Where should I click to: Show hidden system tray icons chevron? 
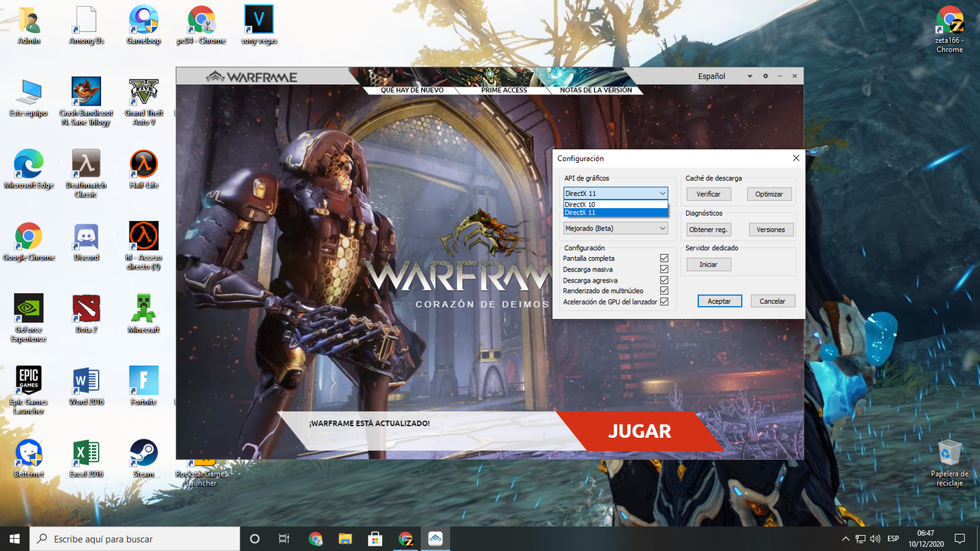tap(845, 539)
